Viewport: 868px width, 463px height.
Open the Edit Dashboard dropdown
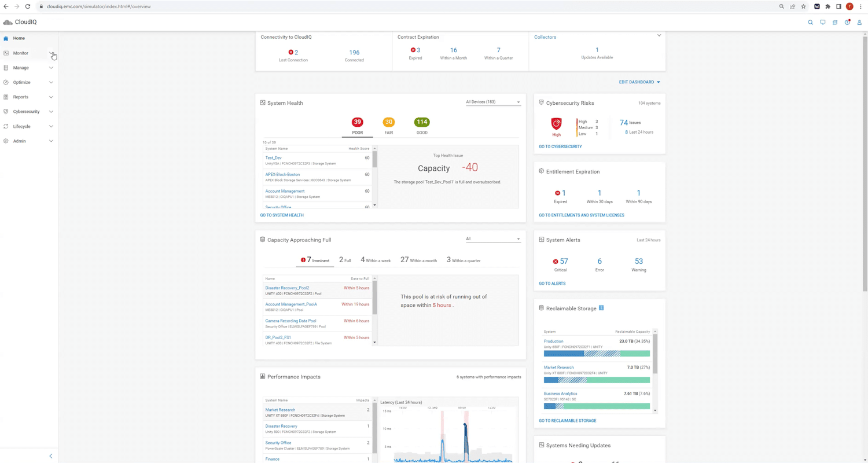pyautogui.click(x=639, y=82)
